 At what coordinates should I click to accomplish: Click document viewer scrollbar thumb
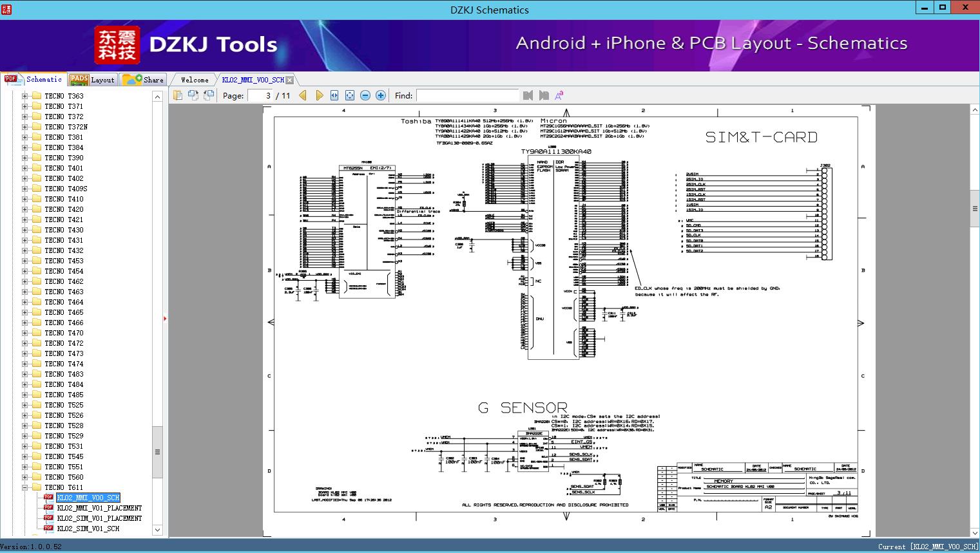pyautogui.click(x=975, y=209)
